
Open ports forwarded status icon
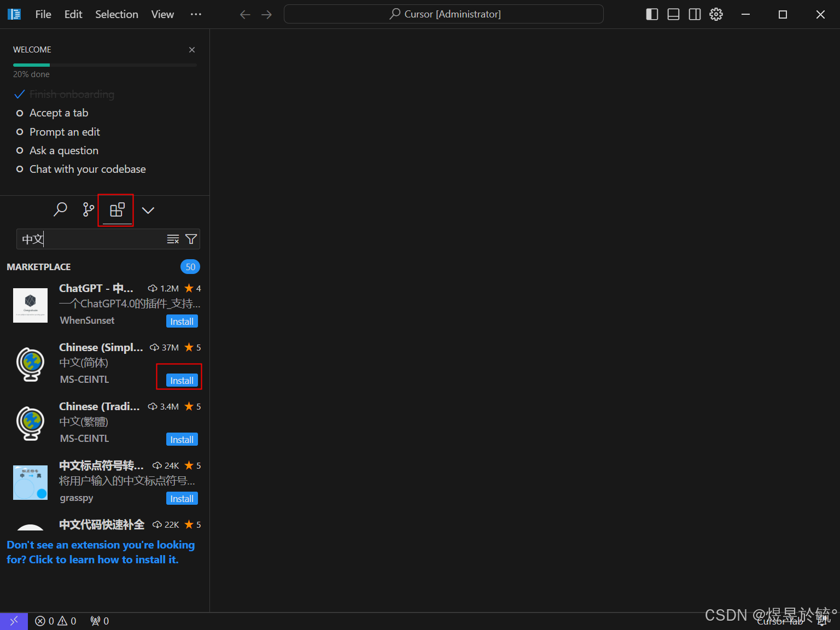tap(100, 621)
